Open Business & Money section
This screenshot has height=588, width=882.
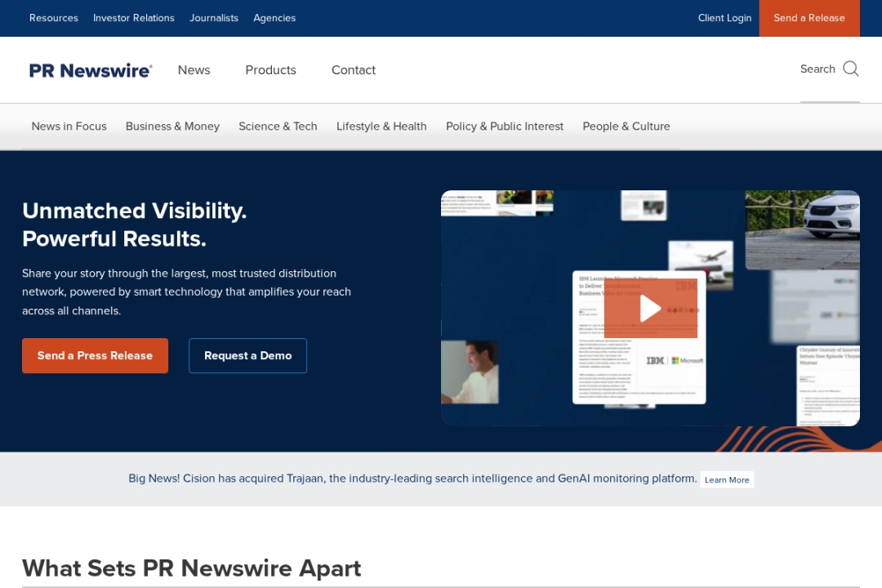pyautogui.click(x=172, y=127)
